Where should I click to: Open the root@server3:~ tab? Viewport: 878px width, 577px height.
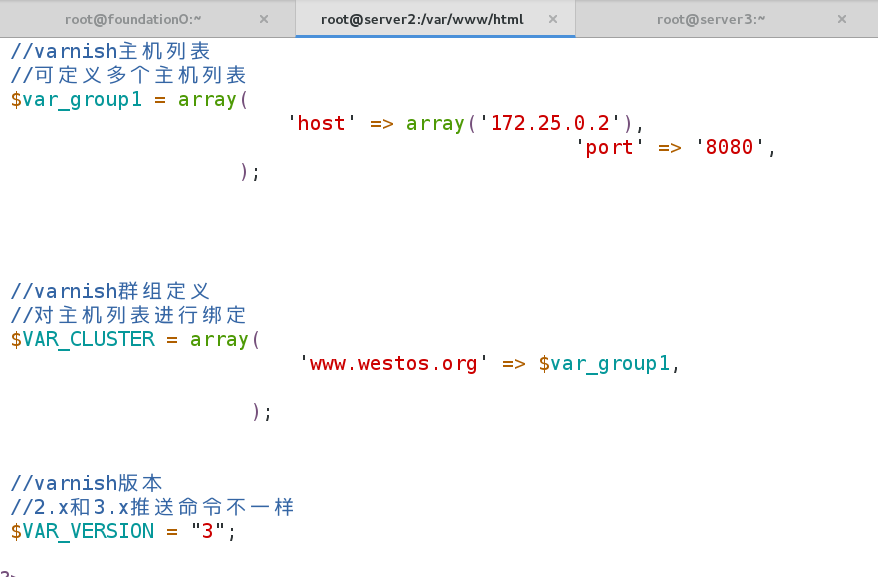pos(711,20)
